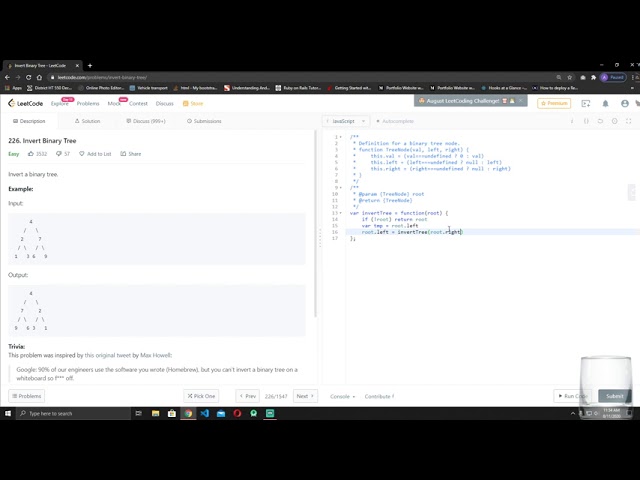Expand the Console panel
The image size is (640, 480).
(342, 396)
